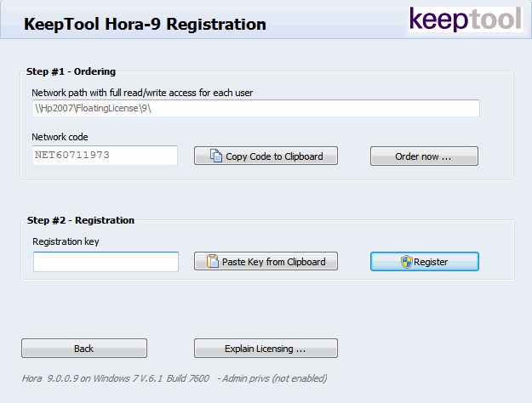
Task: Focus the Registration key input field
Action: pyautogui.click(x=106, y=262)
